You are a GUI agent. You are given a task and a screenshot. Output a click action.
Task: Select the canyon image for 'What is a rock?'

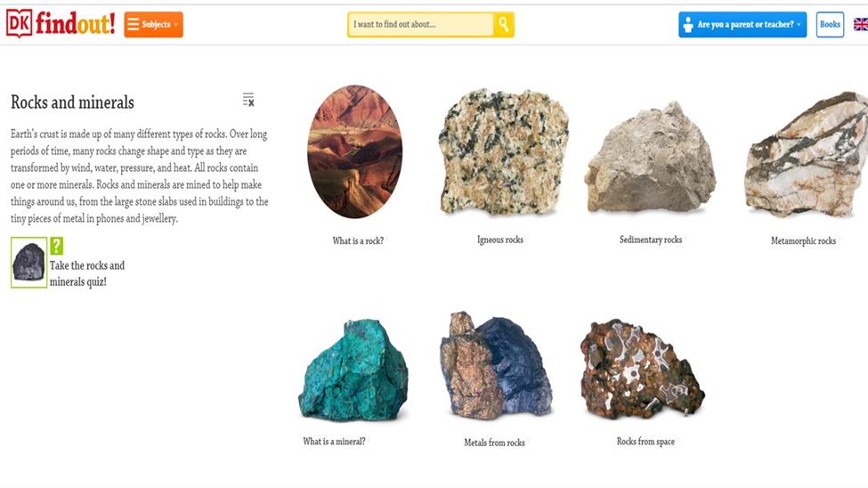355,151
